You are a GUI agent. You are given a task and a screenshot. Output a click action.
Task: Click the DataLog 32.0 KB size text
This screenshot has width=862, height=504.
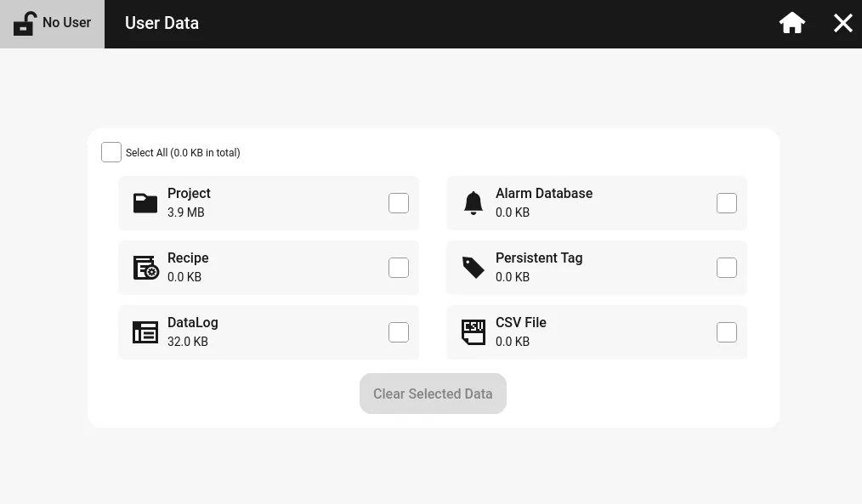pyautogui.click(x=188, y=342)
